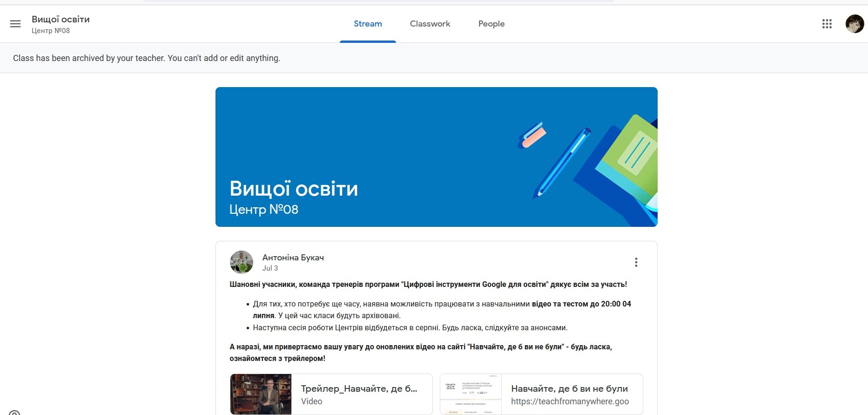Image resolution: width=868 pixels, height=415 pixels.
Task: Click the Вищої освіти header class name
Action: [x=61, y=19]
